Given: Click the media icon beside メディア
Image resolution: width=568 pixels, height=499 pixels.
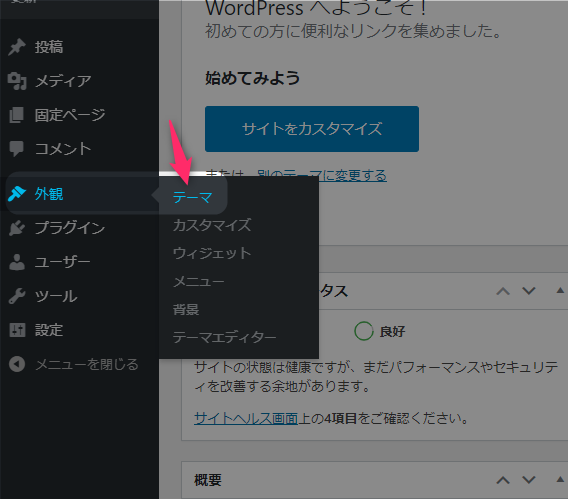Looking at the screenshot, I should tap(17, 81).
